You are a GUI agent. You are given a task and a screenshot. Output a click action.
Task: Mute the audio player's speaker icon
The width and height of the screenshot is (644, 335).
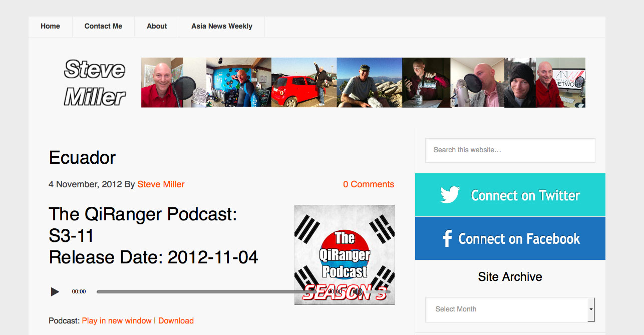pyautogui.click(x=358, y=291)
